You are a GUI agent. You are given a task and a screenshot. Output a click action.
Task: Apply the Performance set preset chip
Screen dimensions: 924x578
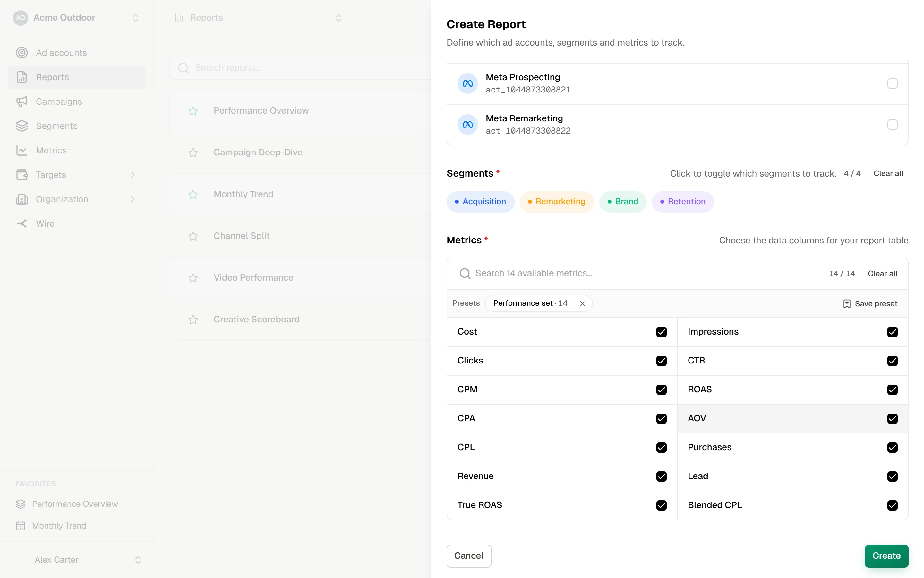click(x=530, y=303)
